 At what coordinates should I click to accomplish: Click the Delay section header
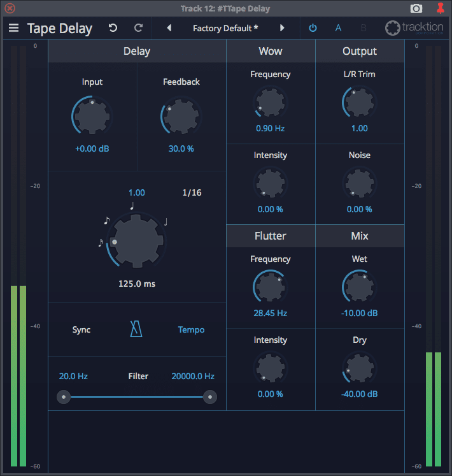pyautogui.click(x=137, y=52)
